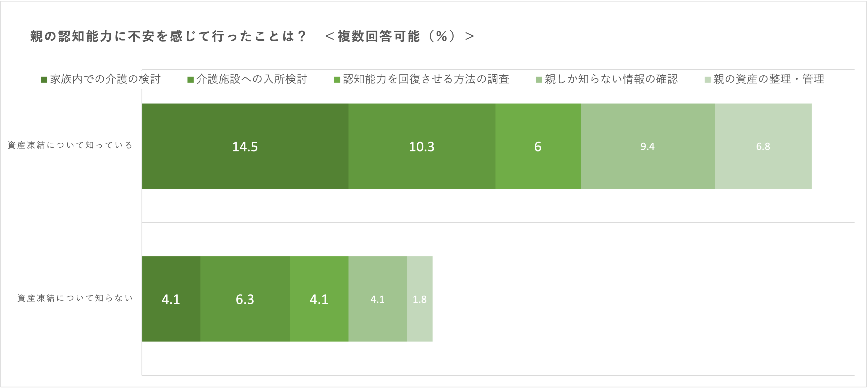
Task: Click the 親しか知らない情報の確認 legend text
Action: 611,79
